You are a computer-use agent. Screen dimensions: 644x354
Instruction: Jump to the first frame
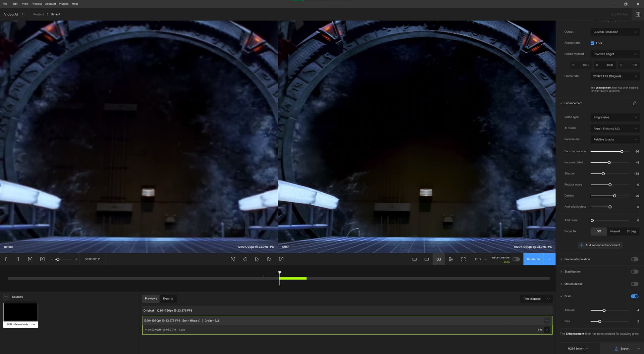pyautogui.click(x=233, y=259)
